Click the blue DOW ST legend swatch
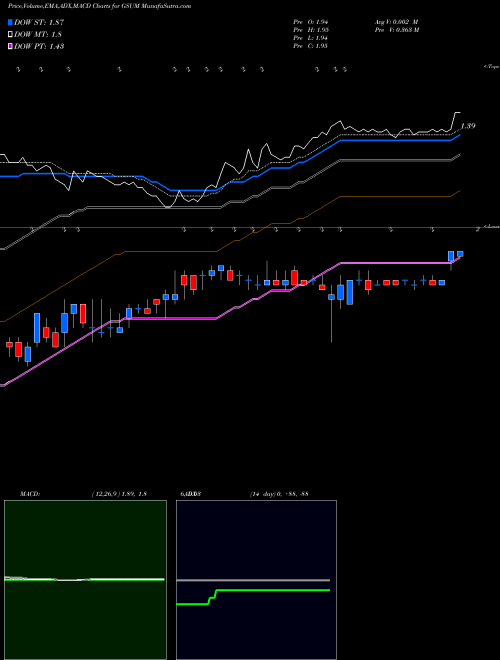500x660 pixels. (x=10, y=22)
